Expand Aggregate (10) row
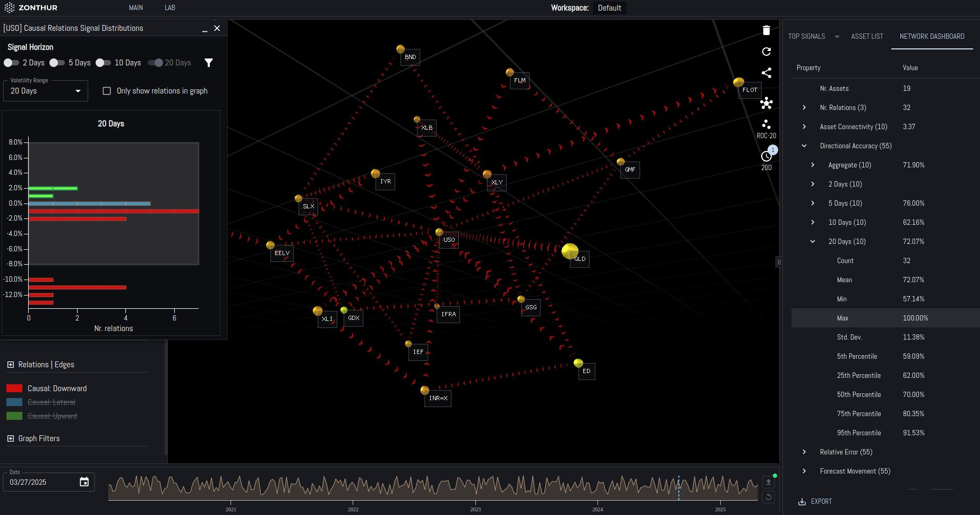980x515 pixels. tap(813, 165)
